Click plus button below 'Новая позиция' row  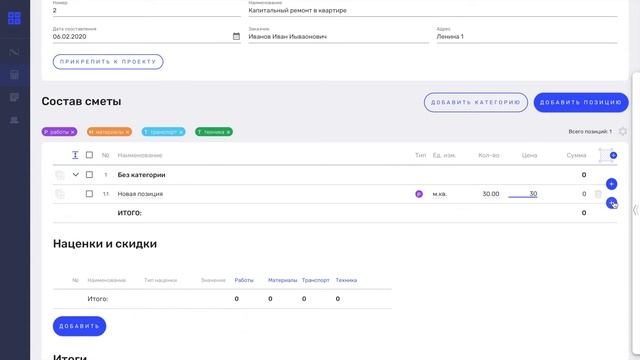coord(611,202)
